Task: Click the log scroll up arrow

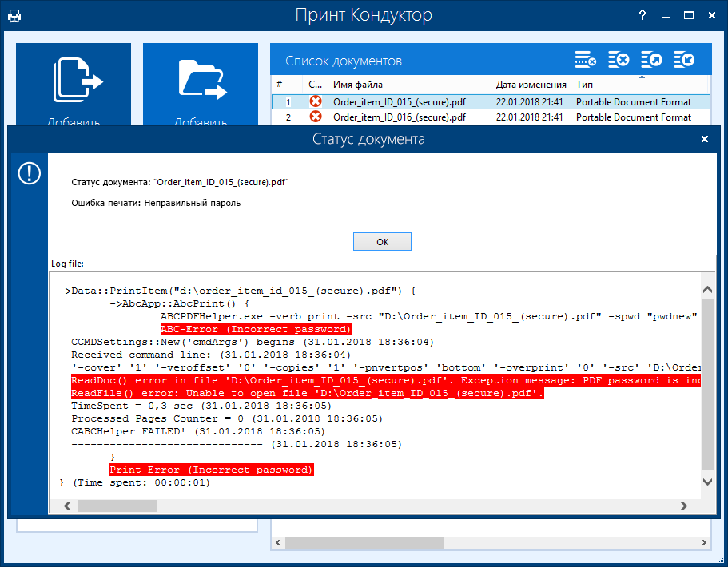Action: [x=707, y=290]
